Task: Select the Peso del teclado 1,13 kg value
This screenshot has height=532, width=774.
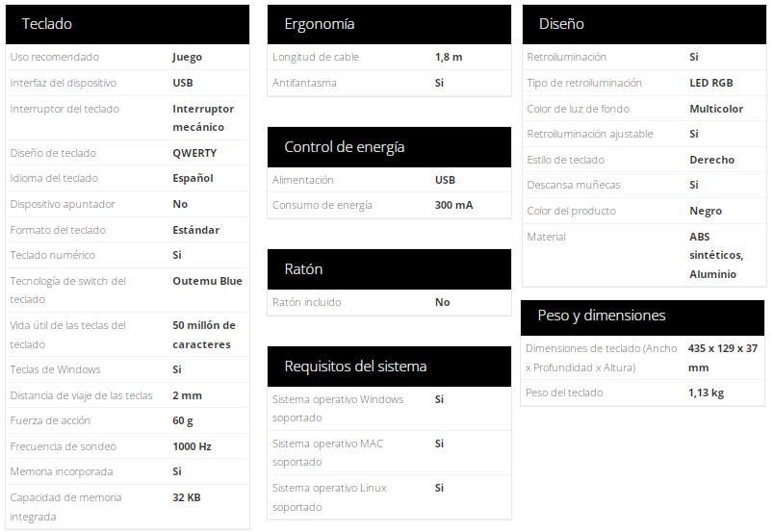Action: tap(706, 393)
